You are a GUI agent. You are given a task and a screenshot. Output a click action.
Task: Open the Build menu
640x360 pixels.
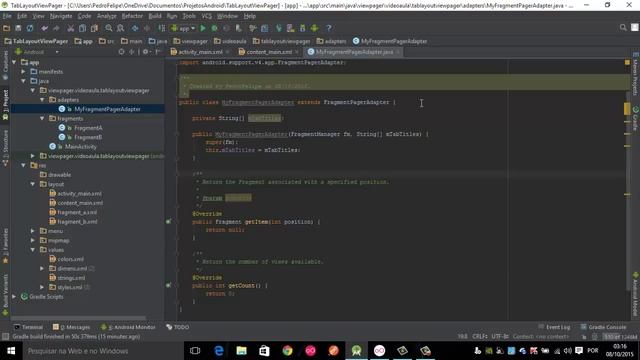(155, 16)
